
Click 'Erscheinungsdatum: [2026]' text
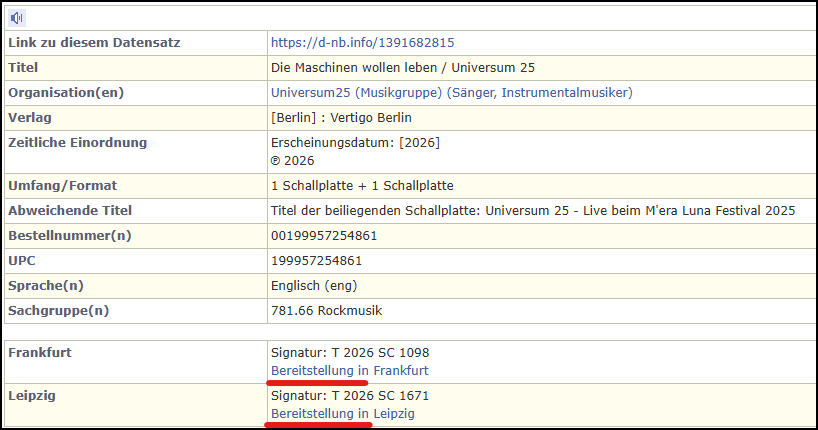[355, 142]
